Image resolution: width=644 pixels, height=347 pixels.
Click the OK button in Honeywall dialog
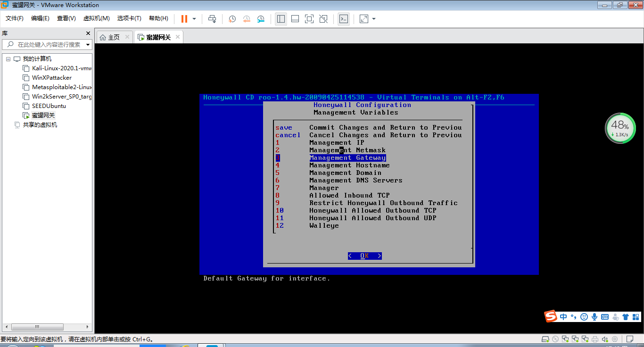coord(364,256)
